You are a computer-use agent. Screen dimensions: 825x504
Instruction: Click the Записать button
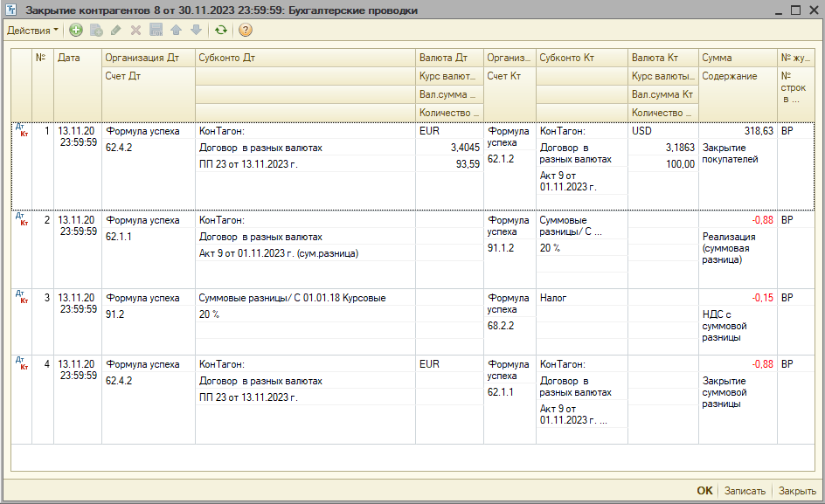[x=745, y=491]
